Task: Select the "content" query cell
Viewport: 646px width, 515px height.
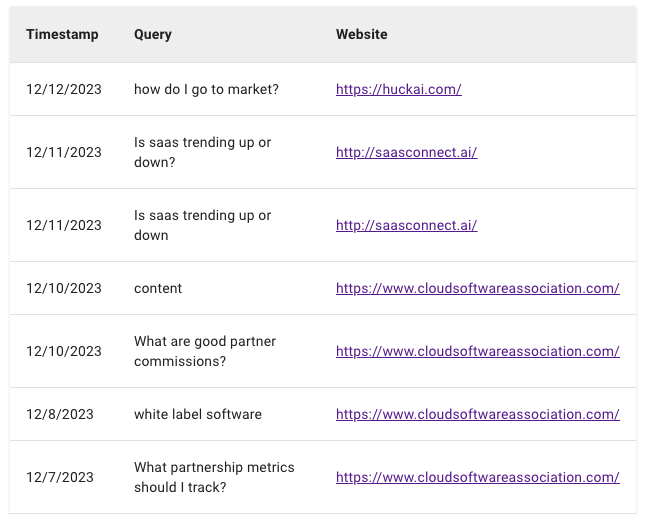Action: click(158, 288)
